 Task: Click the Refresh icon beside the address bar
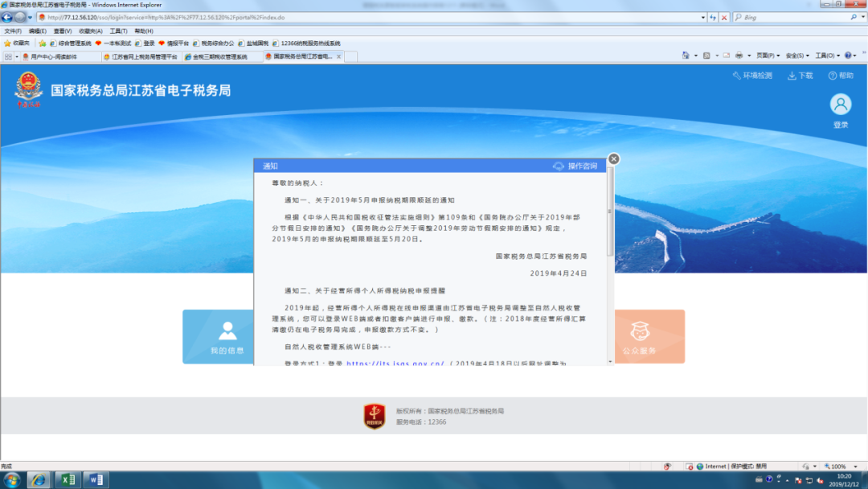(x=713, y=18)
